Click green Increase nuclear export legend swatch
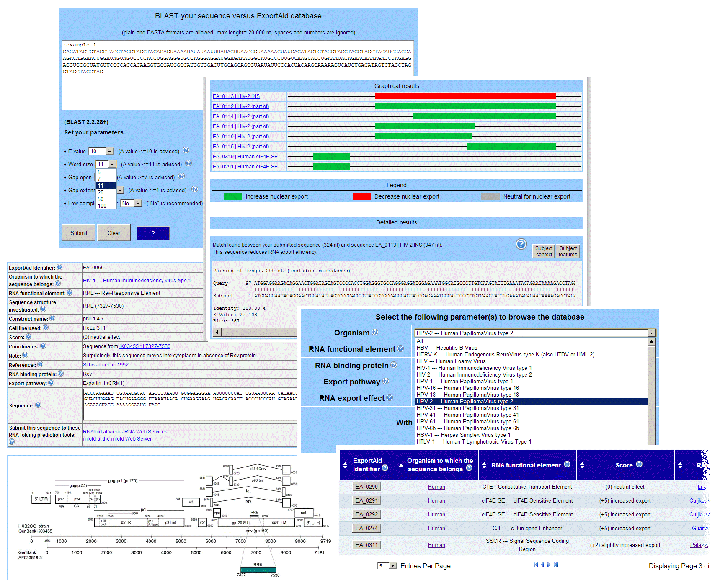 [232, 196]
